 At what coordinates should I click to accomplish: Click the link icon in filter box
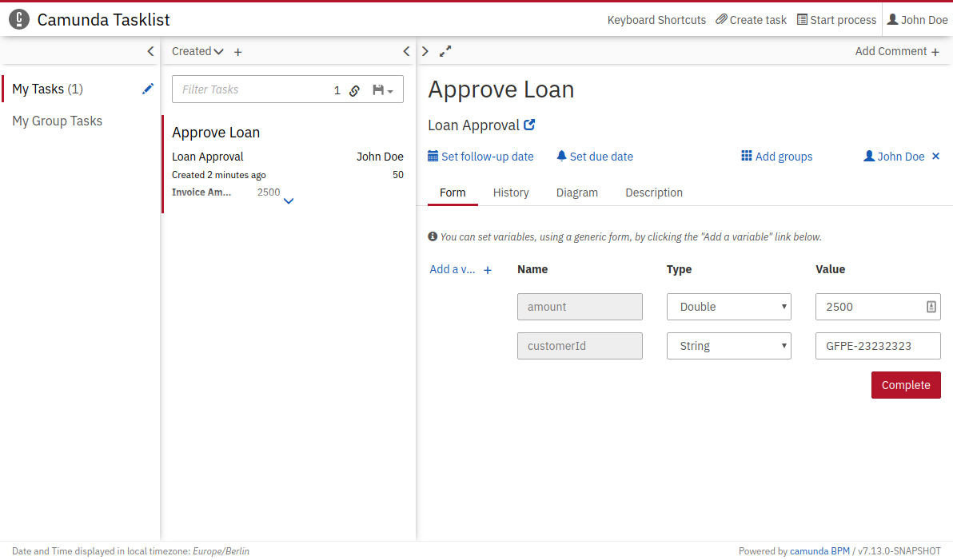[354, 90]
